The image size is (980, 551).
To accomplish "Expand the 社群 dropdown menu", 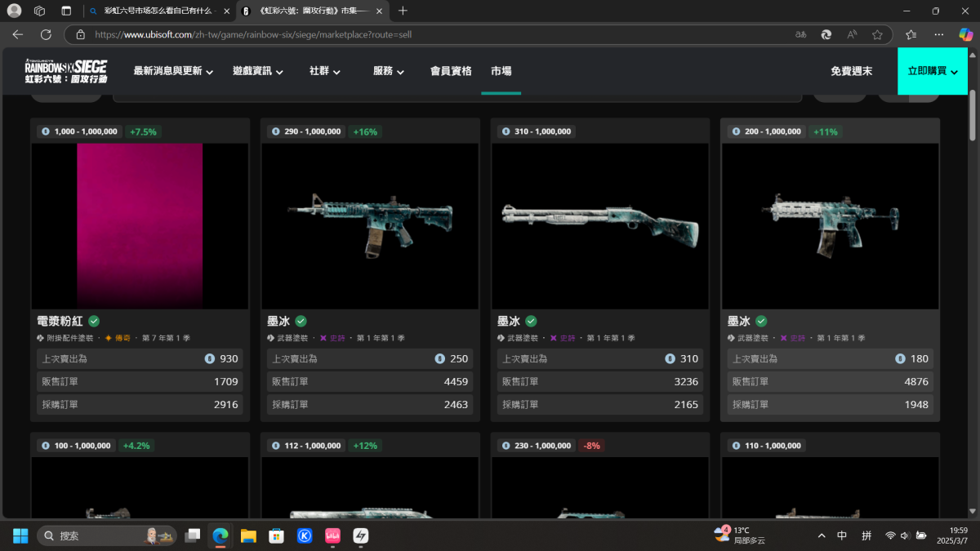I will click(x=325, y=71).
